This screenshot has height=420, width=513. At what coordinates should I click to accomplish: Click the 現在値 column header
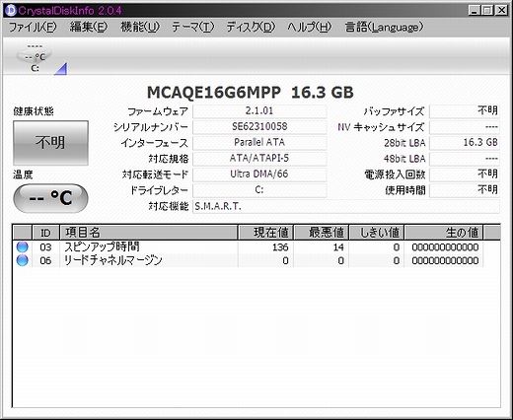[x=265, y=233]
